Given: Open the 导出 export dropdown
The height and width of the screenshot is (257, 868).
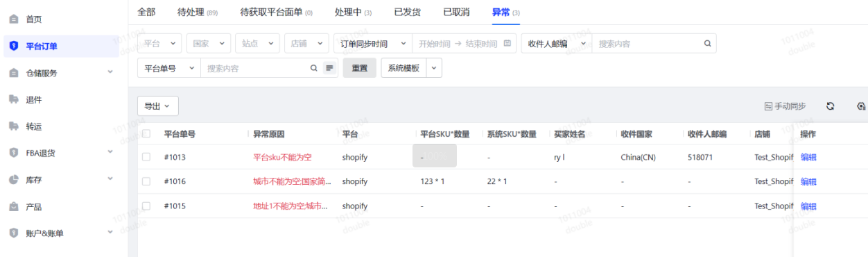Looking at the screenshot, I should coord(158,106).
